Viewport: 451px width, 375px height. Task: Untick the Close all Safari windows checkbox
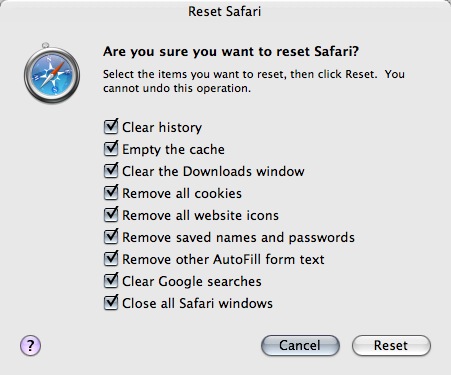point(111,303)
